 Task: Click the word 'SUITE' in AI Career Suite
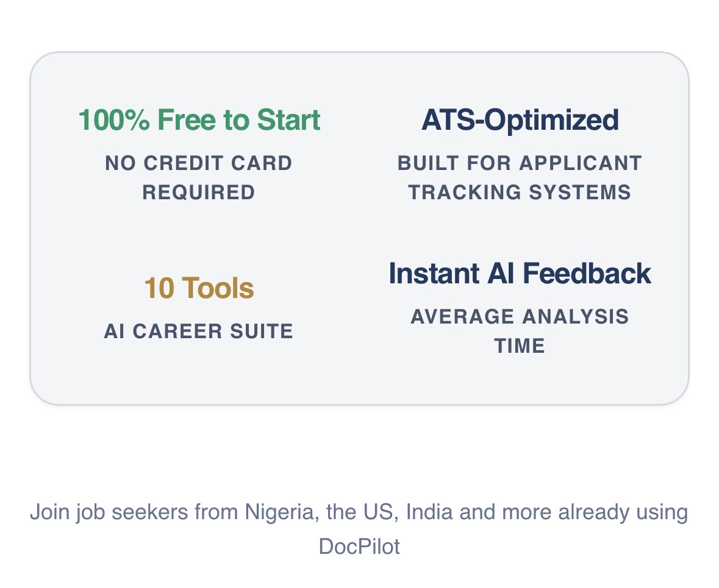coord(262,331)
